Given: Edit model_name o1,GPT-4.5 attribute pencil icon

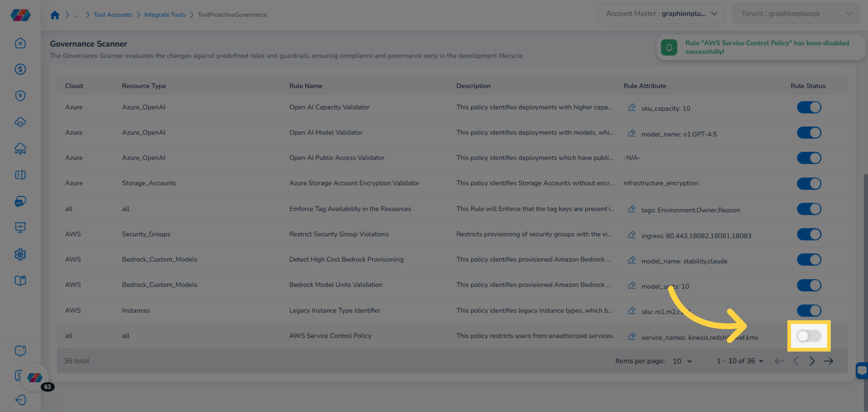Looking at the screenshot, I should point(631,133).
